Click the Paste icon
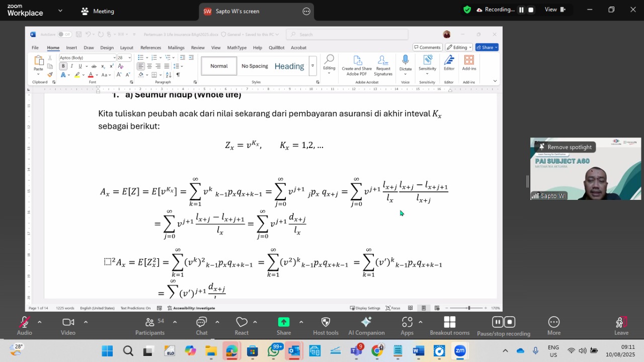Image resolution: width=644 pixels, height=362 pixels. 38,61
